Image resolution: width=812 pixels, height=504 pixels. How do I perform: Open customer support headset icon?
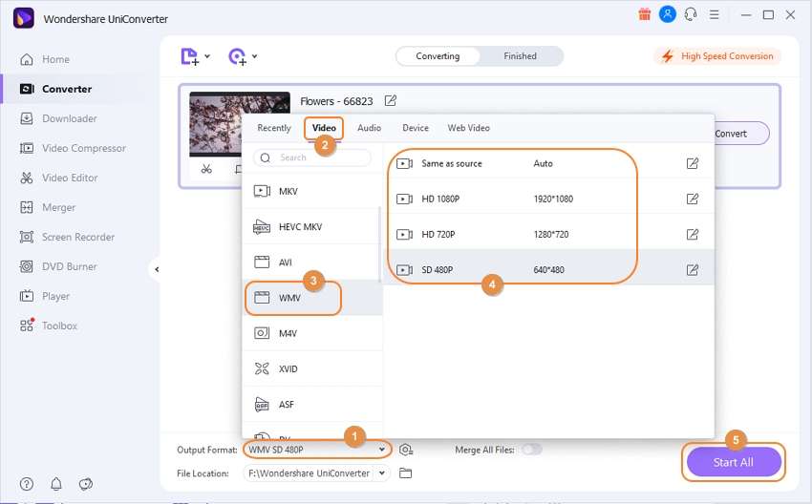[691, 14]
